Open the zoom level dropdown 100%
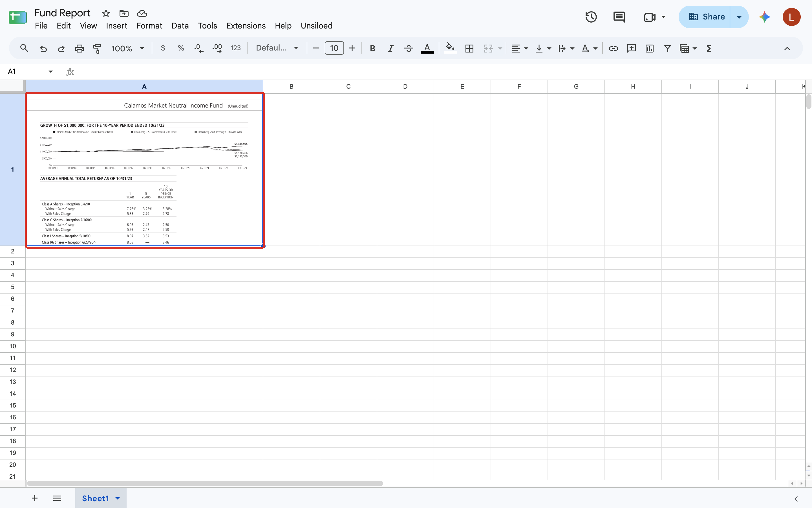The height and width of the screenshot is (508, 812). 128,48
